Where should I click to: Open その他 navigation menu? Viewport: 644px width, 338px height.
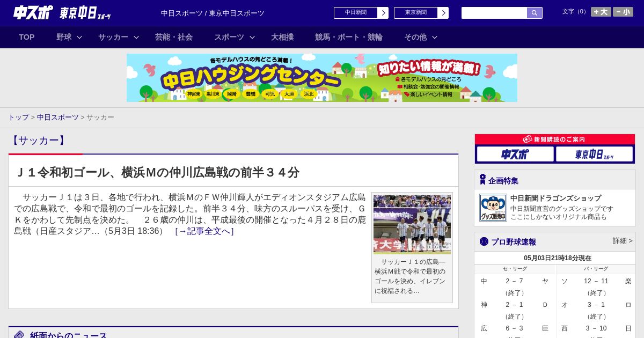[x=415, y=37]
